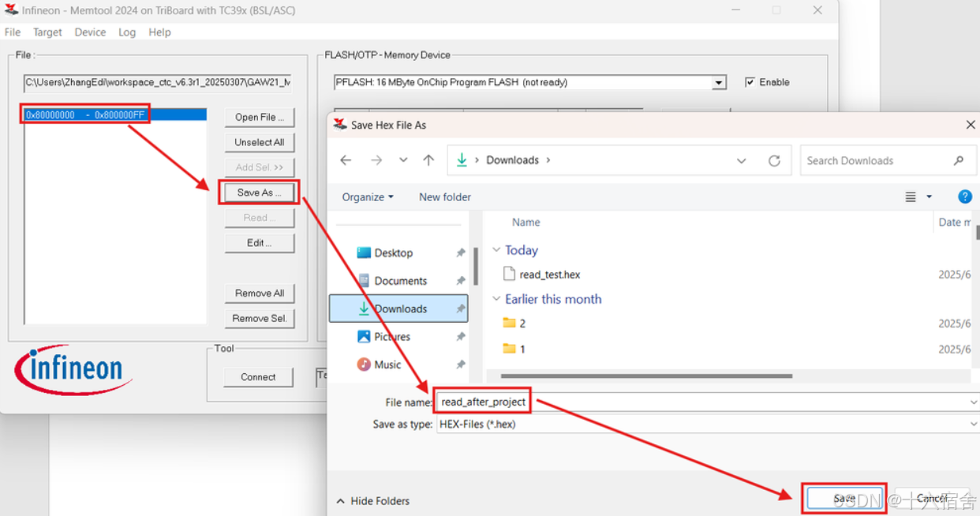
Task: Refresh the Downloads folder view
Action: coord(774,160)
